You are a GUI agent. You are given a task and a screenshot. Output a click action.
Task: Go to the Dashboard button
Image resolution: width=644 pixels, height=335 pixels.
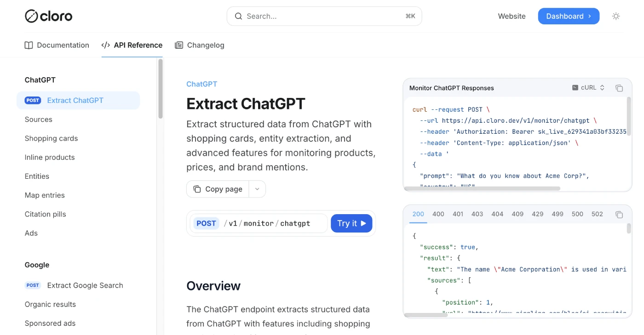[x=569, y=16]
